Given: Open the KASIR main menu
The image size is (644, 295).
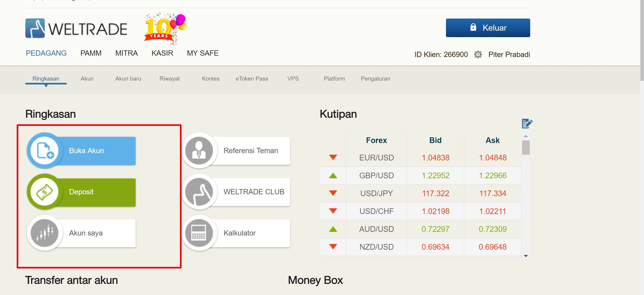Looking at the screenshot, I should (162, 53).
